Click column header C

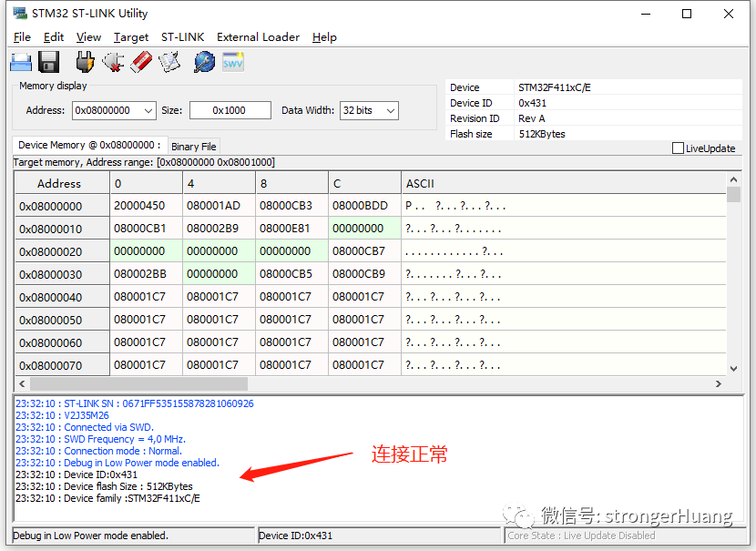pos(364,184)
